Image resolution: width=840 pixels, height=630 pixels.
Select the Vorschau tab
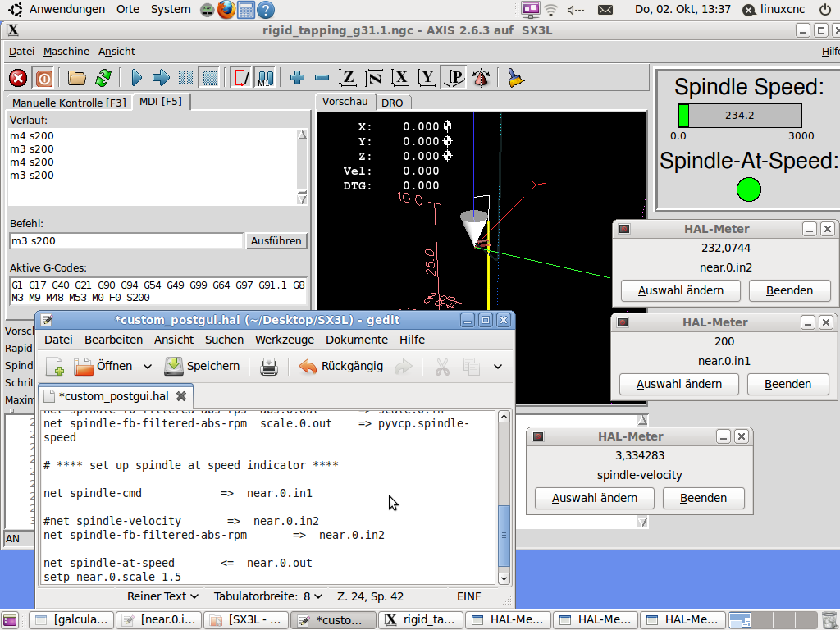[x=345, y=101]
